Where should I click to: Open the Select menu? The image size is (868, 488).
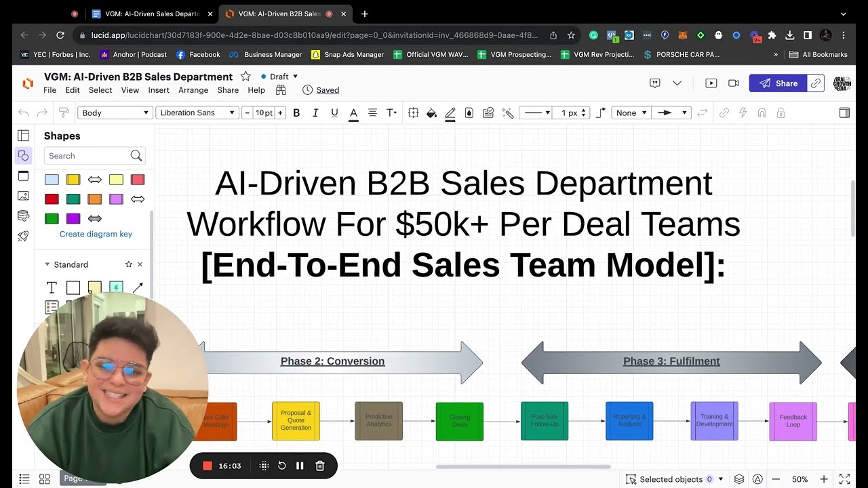pyautogui.click(x=100, y=90)
